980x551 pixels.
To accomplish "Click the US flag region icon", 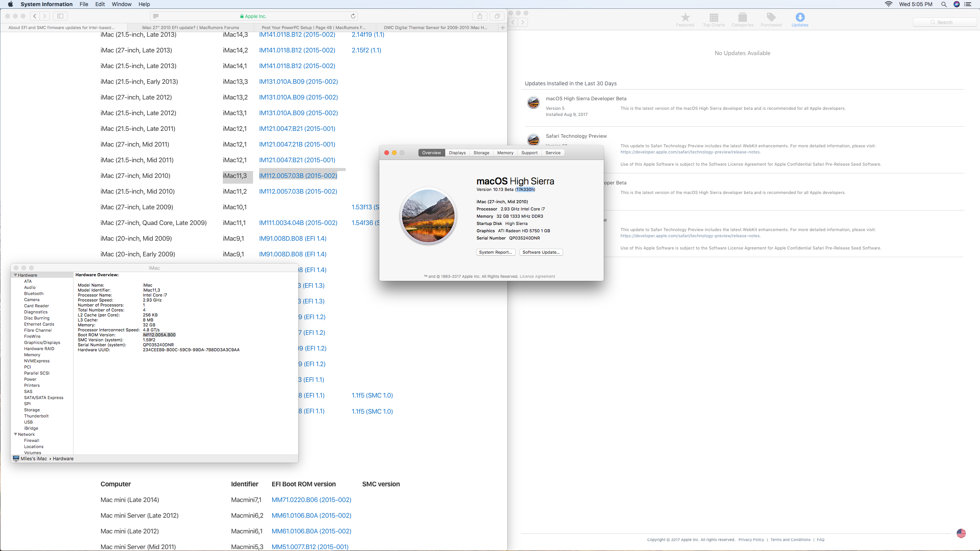I will (961, 533).
